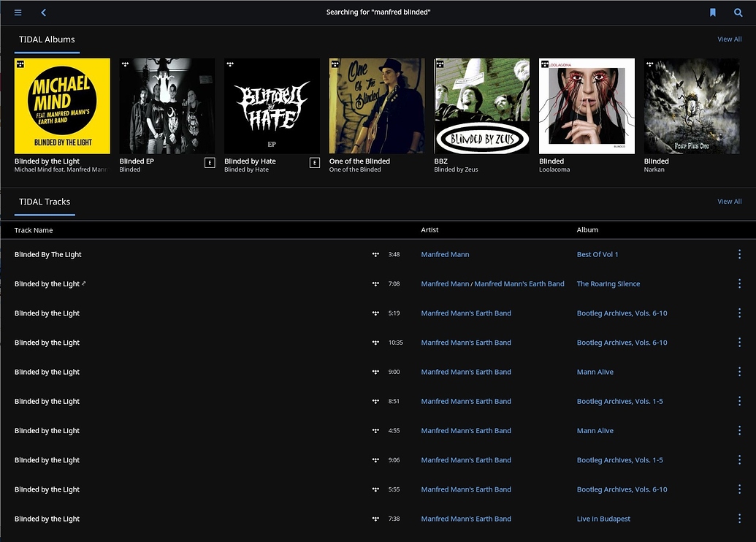This screenshot has height=542, width=756.
Task: Click the Track Name column header
Action: click(x=34, y=230)
